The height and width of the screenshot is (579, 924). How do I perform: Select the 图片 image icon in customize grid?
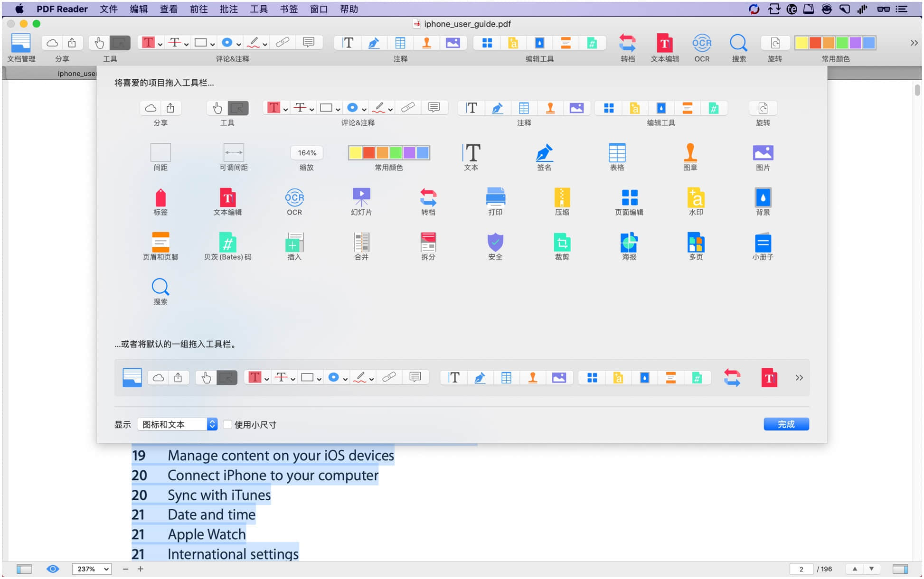[x=763, y=153]
